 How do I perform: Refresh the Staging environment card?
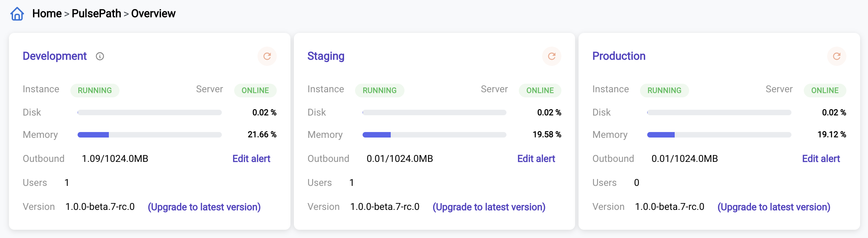coord(552,56)
